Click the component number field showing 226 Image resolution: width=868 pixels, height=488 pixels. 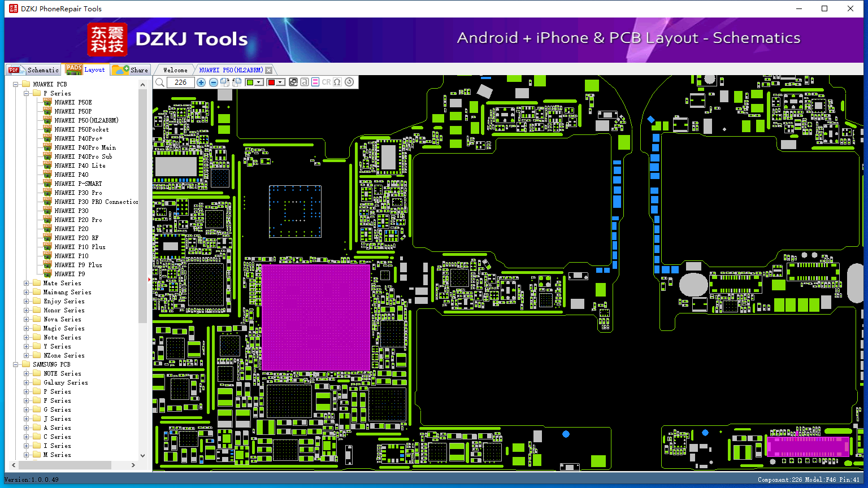(x=181, y=82)
